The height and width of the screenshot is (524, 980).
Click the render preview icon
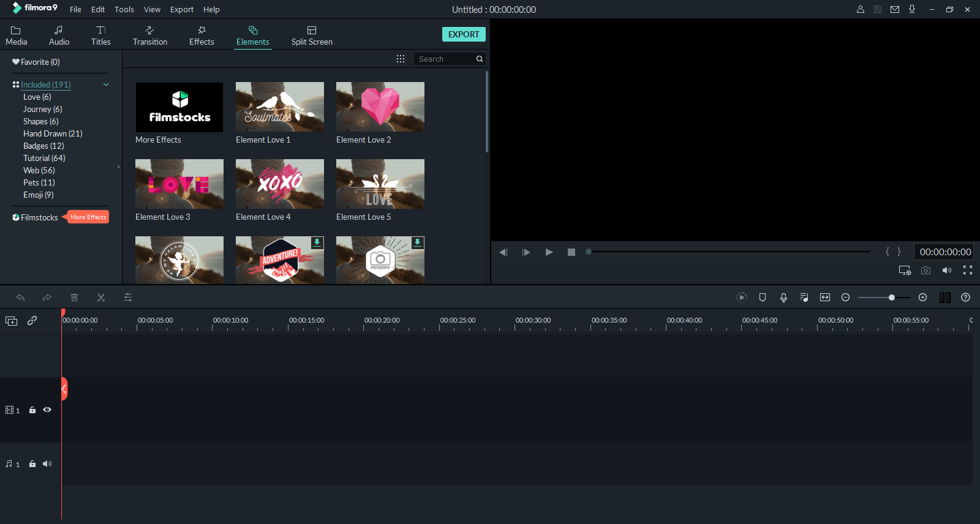tap(742, 298)
